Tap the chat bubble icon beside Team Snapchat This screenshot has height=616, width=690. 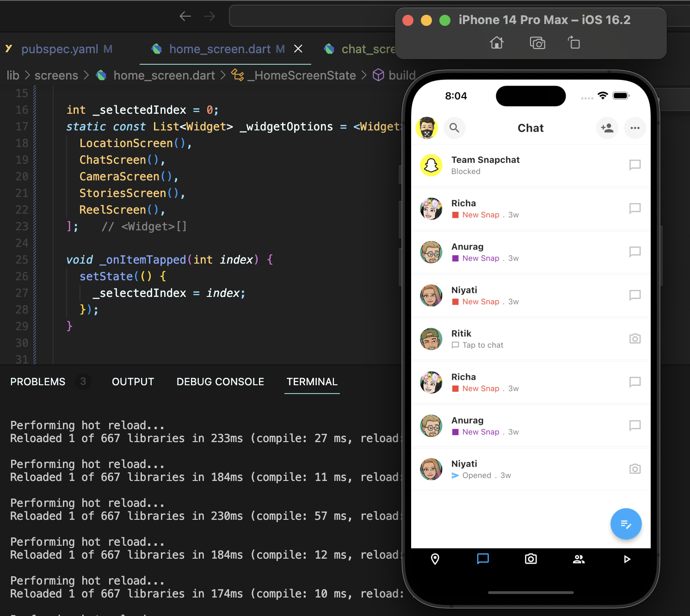coord(635,165)
